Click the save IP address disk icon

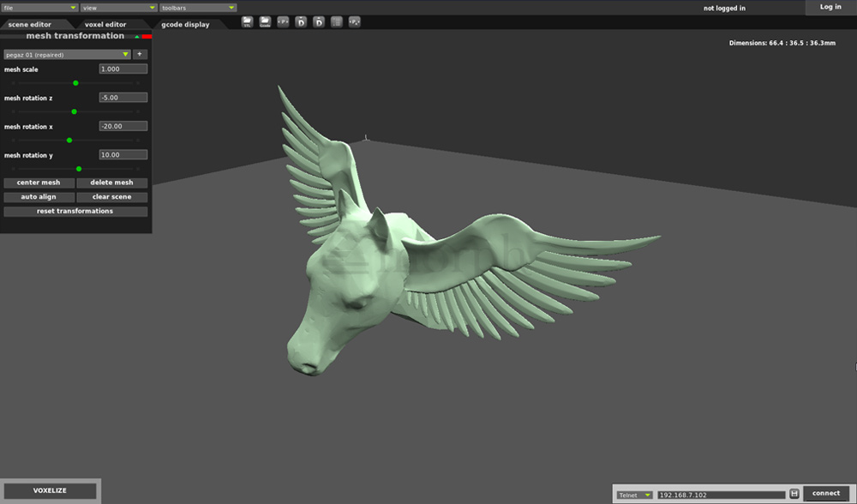coord(794,494)
